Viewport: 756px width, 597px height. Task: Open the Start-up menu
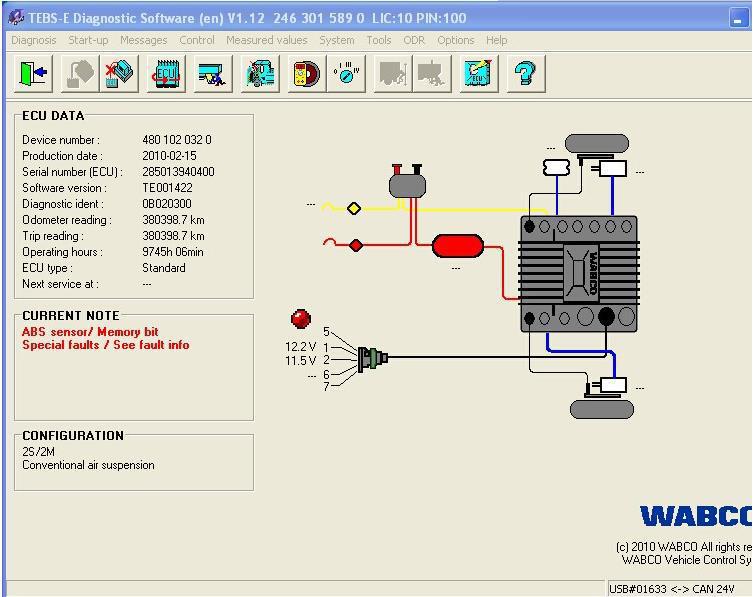tap(88, 40)
